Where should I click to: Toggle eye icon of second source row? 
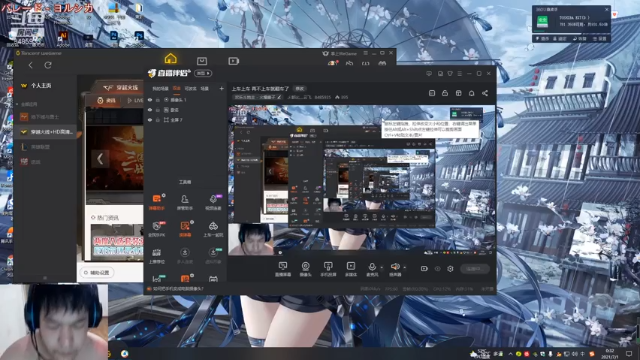click(x=150, y=110)
